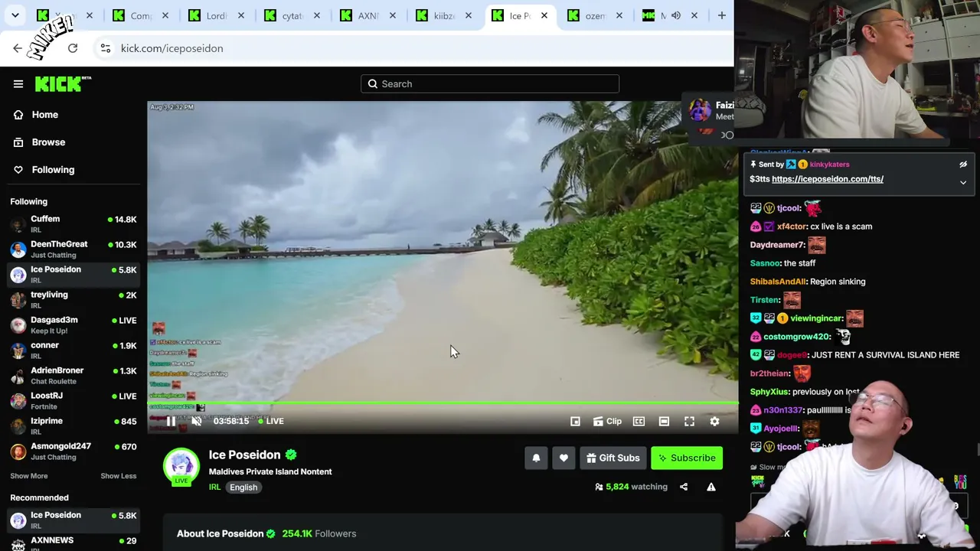Hide the pinned chat message
The height and width of the screenshot is (551, 980).
963,165
